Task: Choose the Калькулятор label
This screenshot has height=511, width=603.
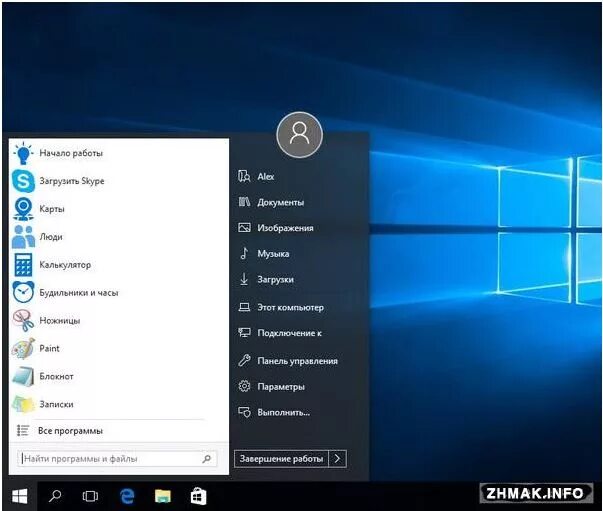Action: pos(65,265)
